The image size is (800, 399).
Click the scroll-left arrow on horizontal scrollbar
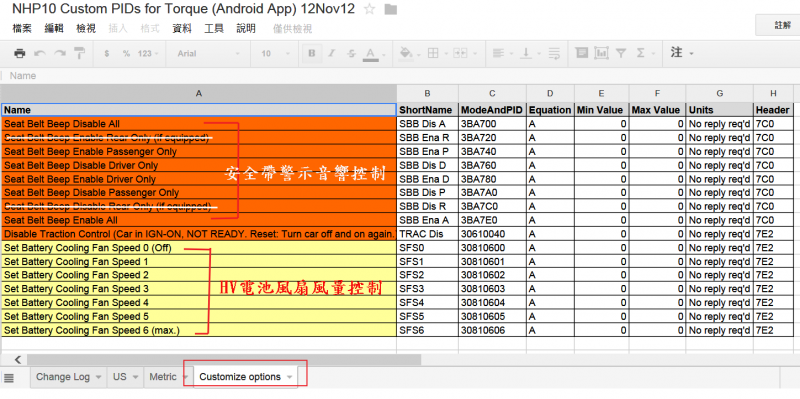click(17, 360)
